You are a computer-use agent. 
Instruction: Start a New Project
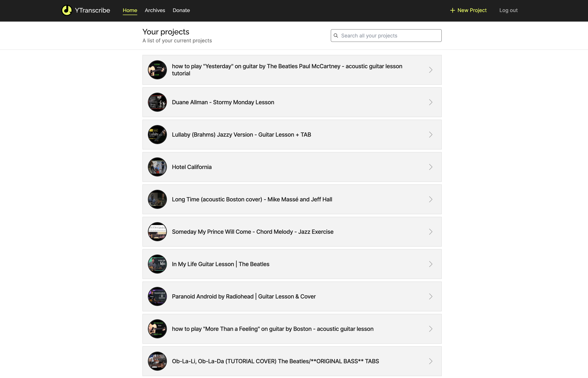coord(468,10)
